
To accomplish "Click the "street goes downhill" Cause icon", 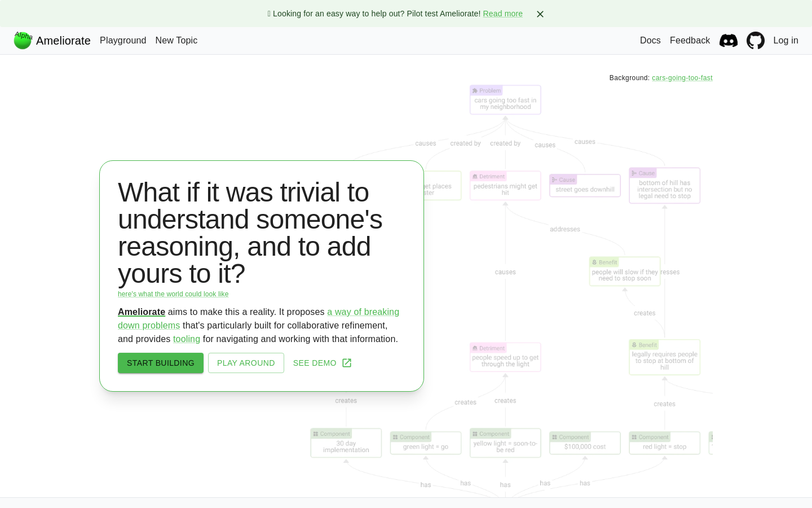I will click(554, 180).
